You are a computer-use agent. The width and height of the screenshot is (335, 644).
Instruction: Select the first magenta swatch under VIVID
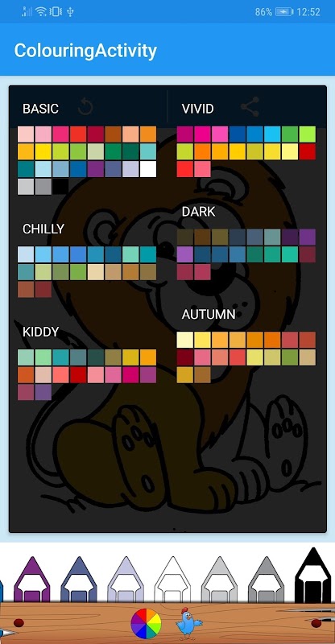pyautogui.click(x=185, y=134)
